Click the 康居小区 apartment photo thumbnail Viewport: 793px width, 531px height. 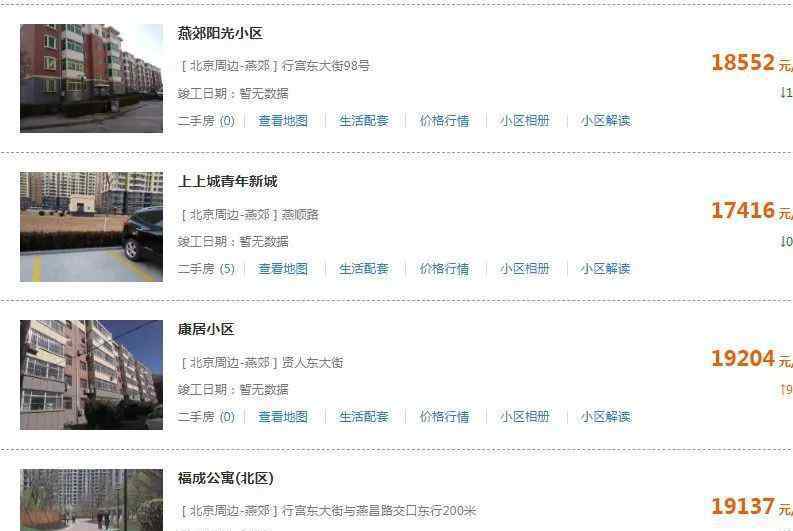(92, 375)
